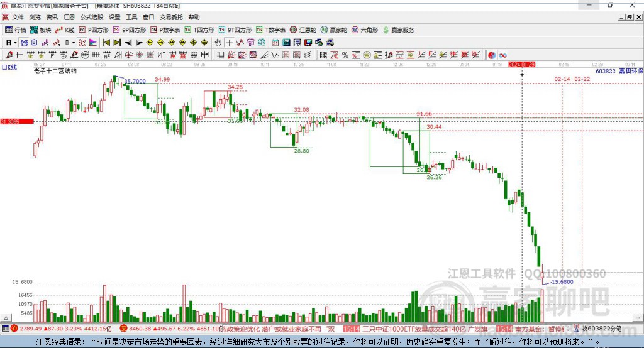This screenshot has width=644, height=348.
Task: Open the 江恩轮 Gann wheel
Action: click(x=303, y=30)
